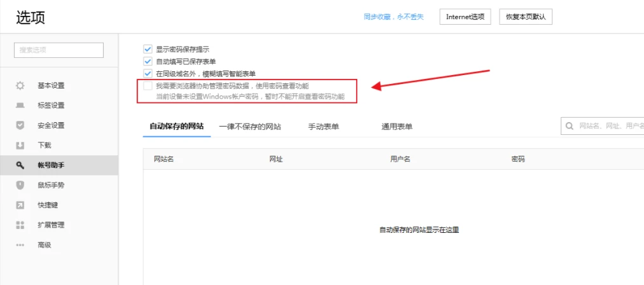Switch to 手动表单 tab

324,127
